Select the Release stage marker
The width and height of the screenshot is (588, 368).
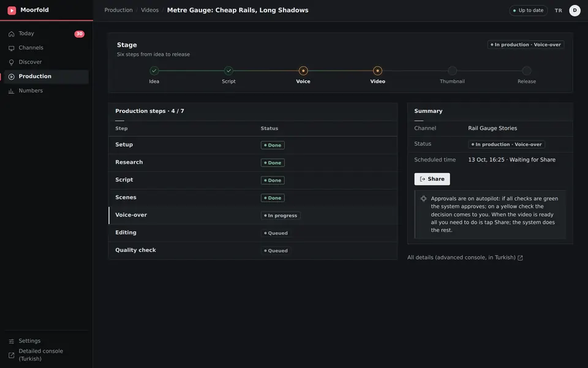(x=527, y=71)
